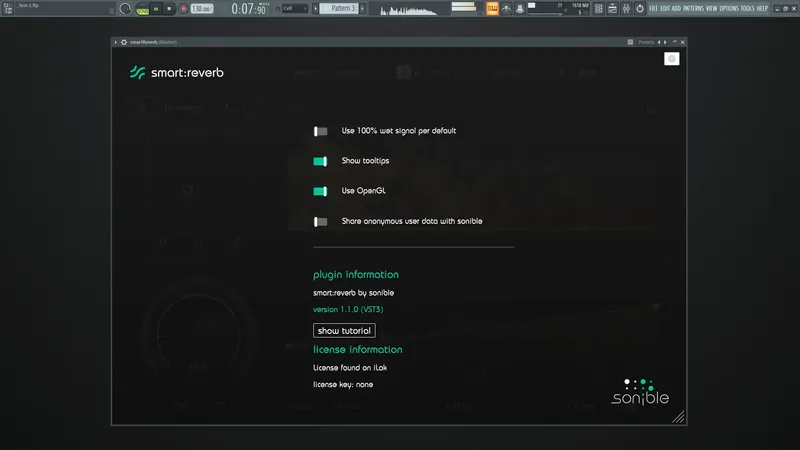Click the 0:07:90 time display
The height and width of the screenshot is (450, 800).
(249, 9)
